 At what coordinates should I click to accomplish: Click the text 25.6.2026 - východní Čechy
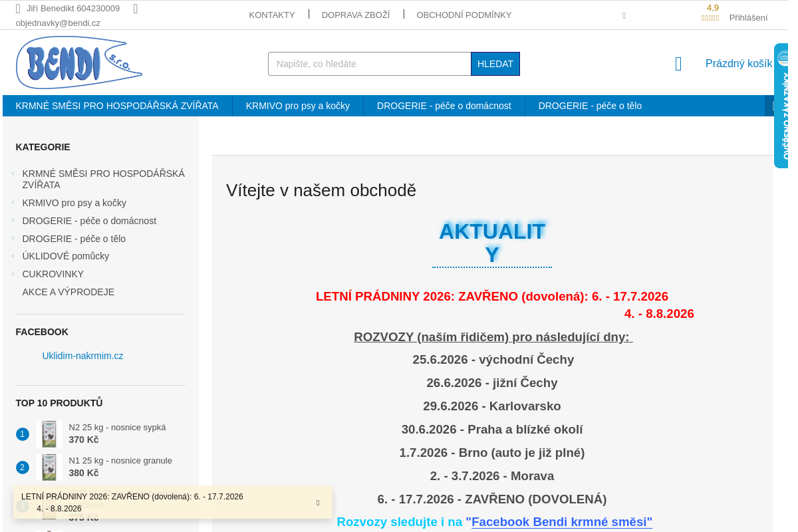pos(493,360)
